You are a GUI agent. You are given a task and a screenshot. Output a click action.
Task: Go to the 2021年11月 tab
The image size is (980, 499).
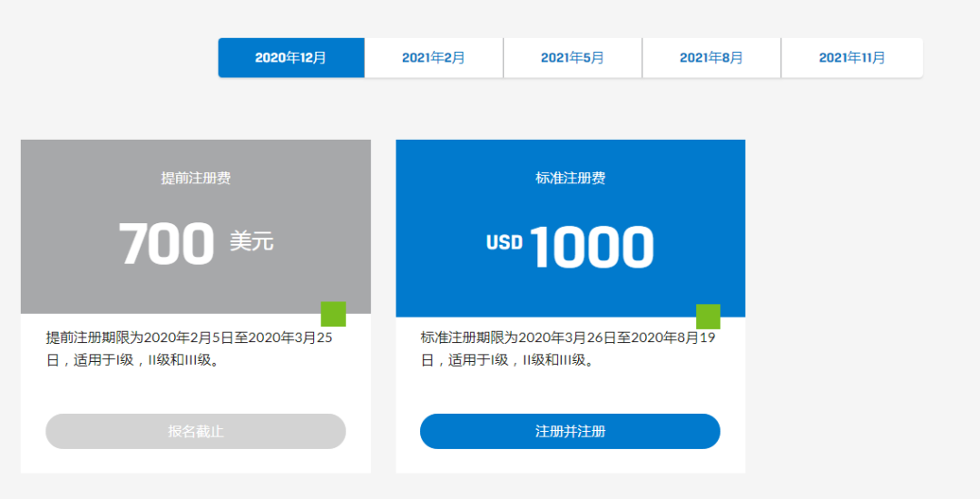[852, 57]
